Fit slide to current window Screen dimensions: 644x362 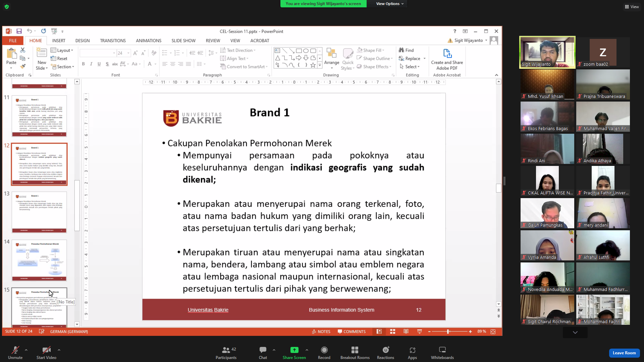coord(493,331)
